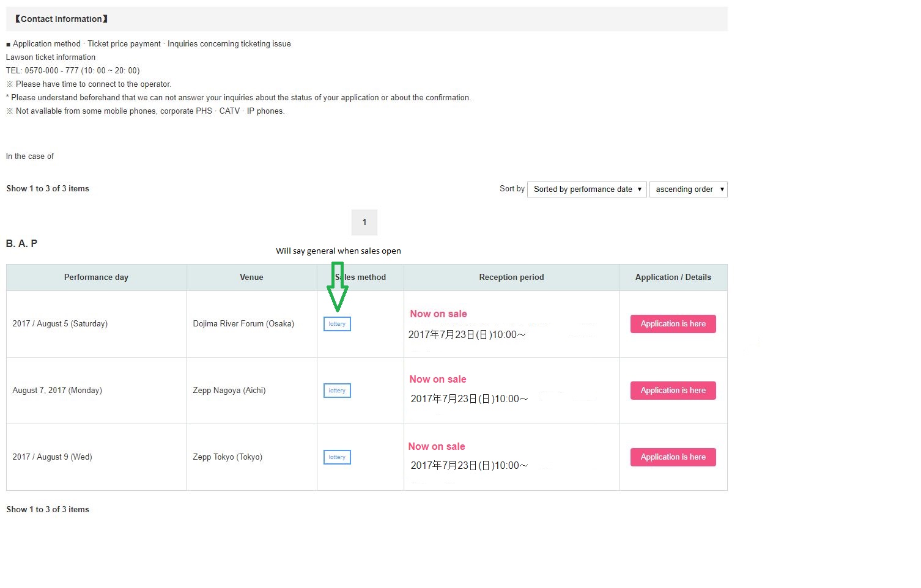921x588 pixels.
Task: Click the TEL: 0570-000-777 phone line
Action: point(73,71)
